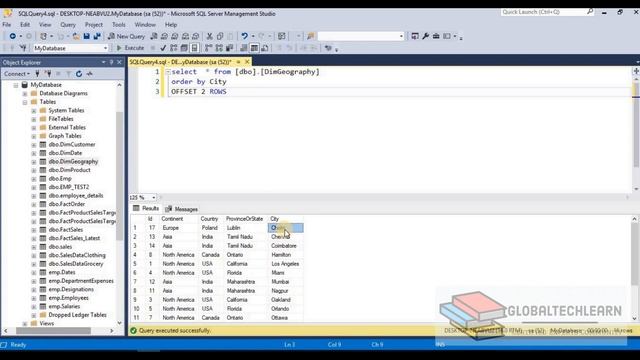Viewport: 640px width, 360px height.
Task: Pin the SQLQuery4.sql tab
Action: (x=238, y=62)
